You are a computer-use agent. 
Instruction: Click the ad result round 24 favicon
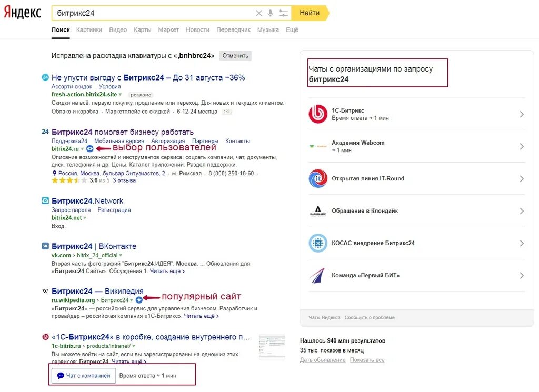tap(45, 77)
